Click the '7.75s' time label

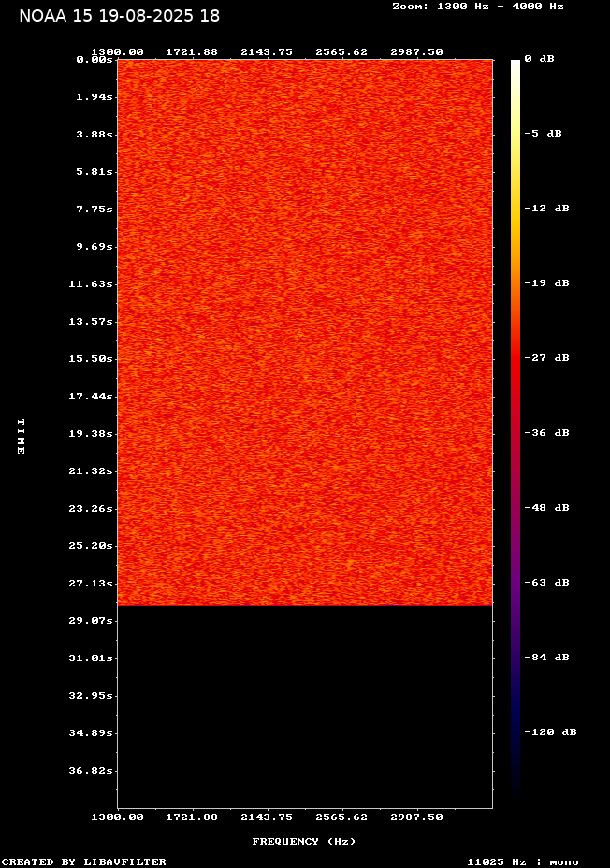94,209
